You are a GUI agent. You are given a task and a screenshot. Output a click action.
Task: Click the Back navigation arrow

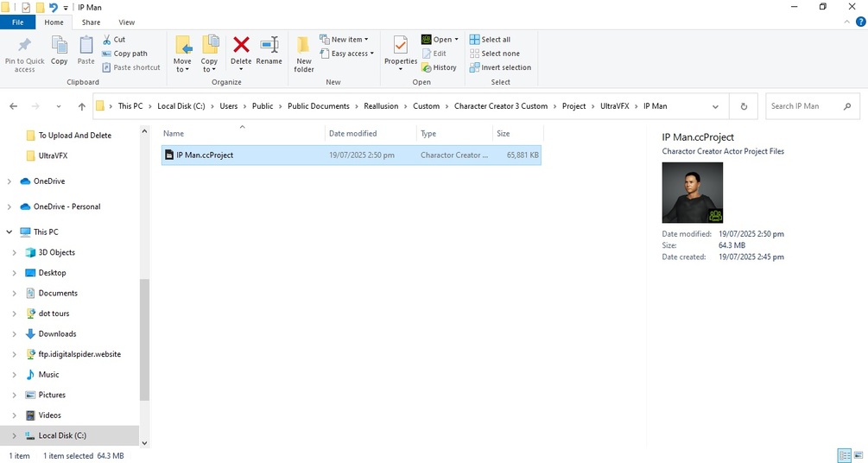tap(14, 106)
